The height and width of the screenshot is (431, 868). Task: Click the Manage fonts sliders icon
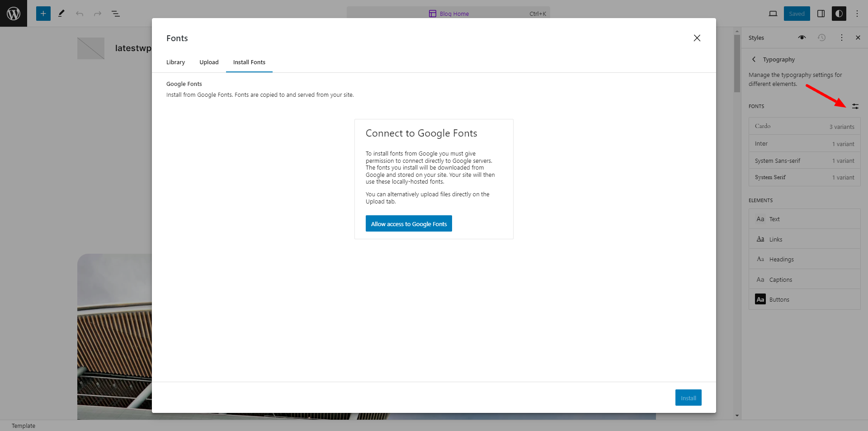pyautogui.click(x=855, y=106)
